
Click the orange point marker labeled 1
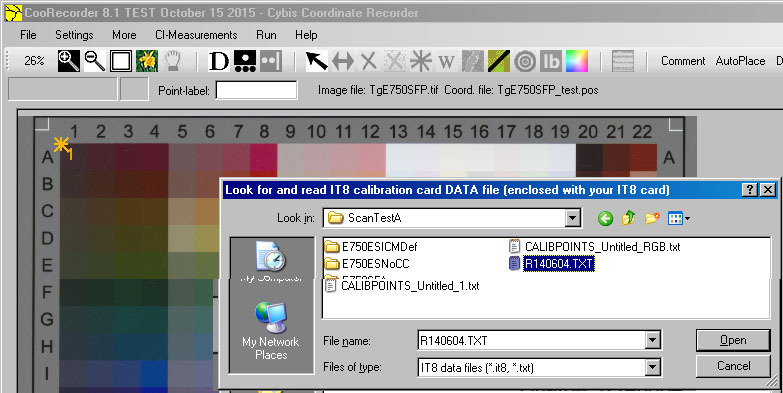tap(63, 148)
